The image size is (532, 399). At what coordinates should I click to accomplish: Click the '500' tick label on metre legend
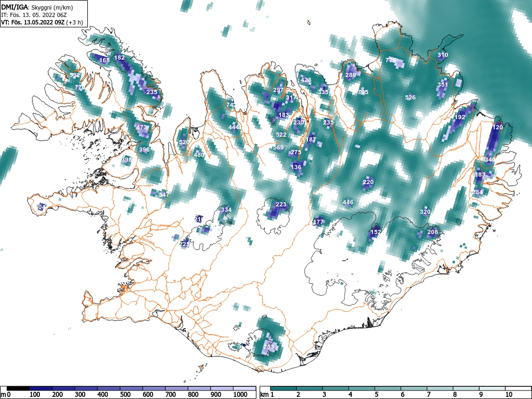coord(125,395)
